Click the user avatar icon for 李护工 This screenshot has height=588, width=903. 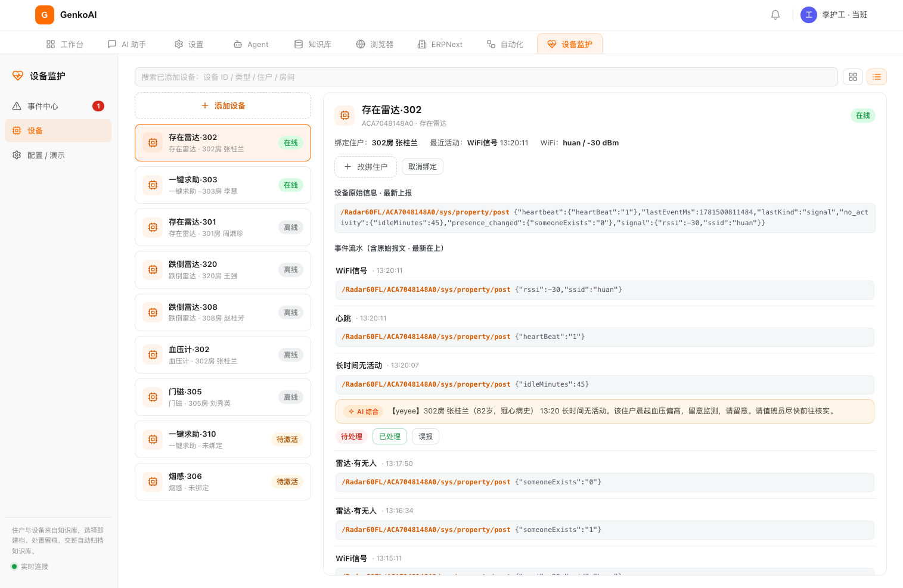click(x=809, y=15)
